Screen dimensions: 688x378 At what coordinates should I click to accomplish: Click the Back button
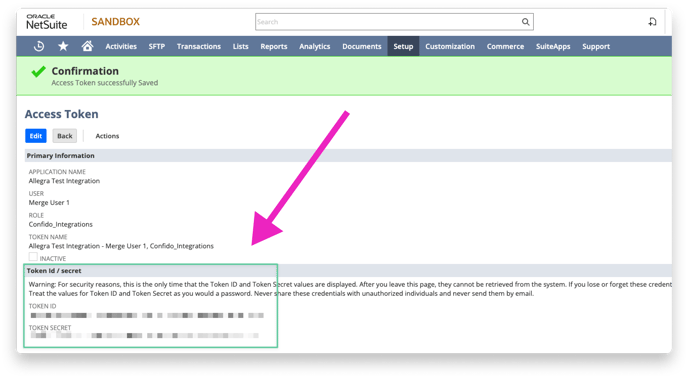click(64, 136)
